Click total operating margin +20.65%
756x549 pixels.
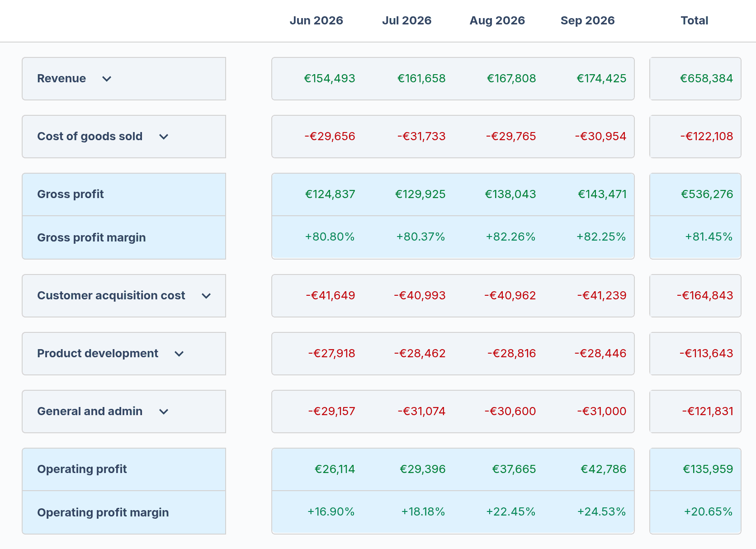(x=708, y=511)
